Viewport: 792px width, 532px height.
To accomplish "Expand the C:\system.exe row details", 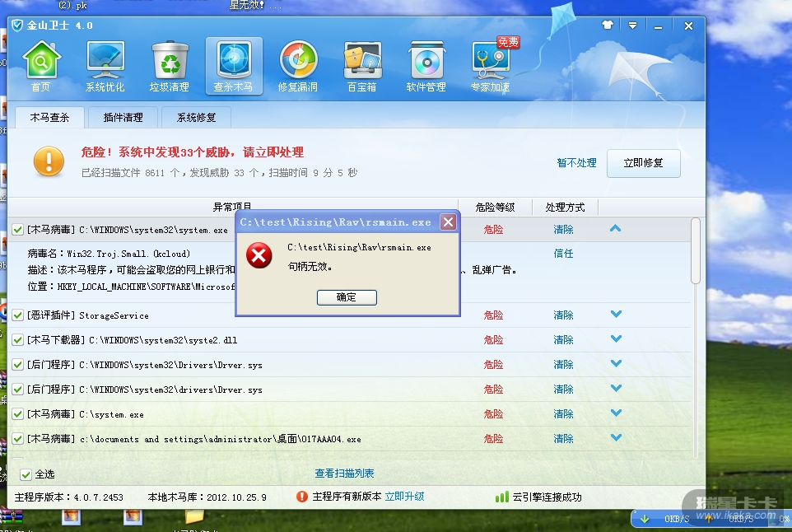I will click(x=616, y=413).
